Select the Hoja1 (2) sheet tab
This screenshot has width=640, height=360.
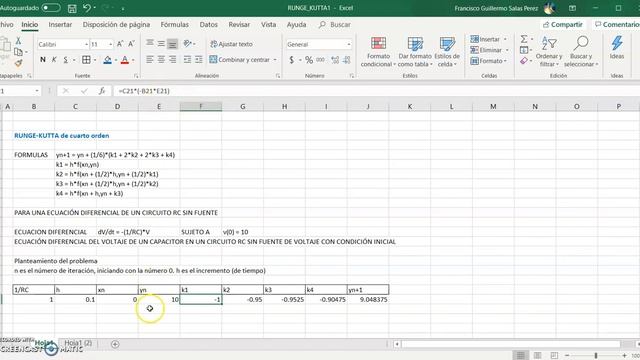(x=78, y=343)
